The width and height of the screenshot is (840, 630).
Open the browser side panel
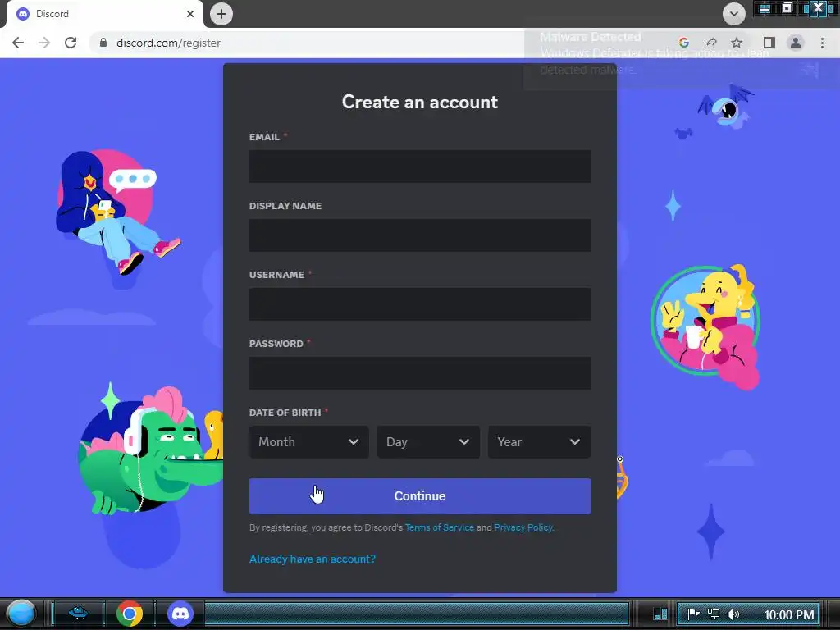pyautogui.click(x=769, y=43)
